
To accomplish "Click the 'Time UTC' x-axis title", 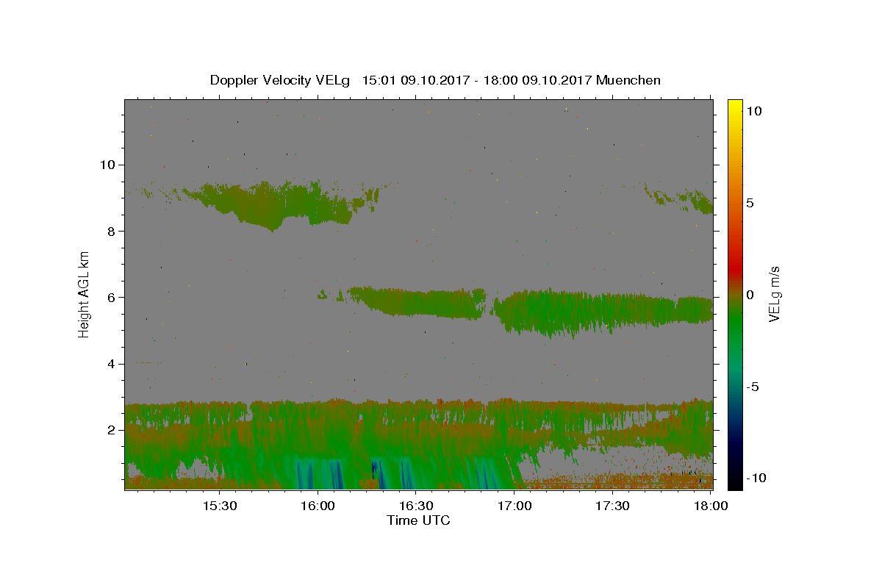I will tap(418, 520).
